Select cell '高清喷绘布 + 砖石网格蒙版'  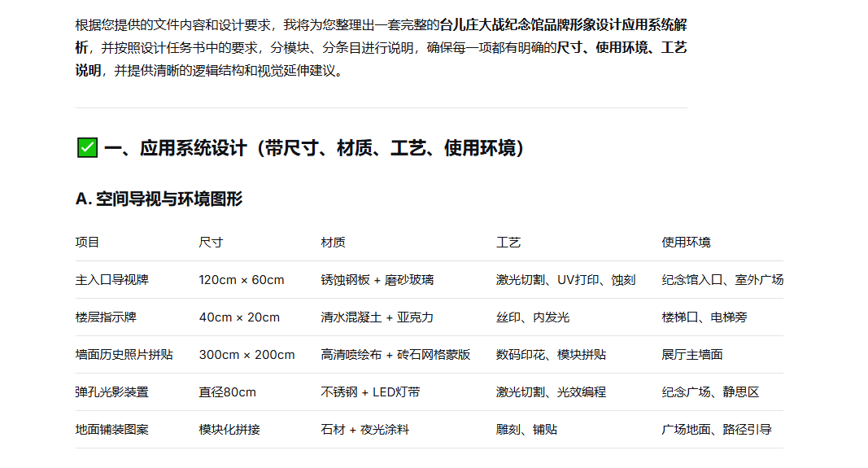395,355
